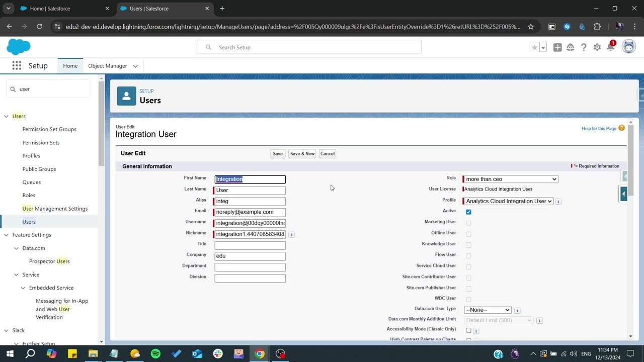
Task: Click the Save button
Action: tap(278, 153)
